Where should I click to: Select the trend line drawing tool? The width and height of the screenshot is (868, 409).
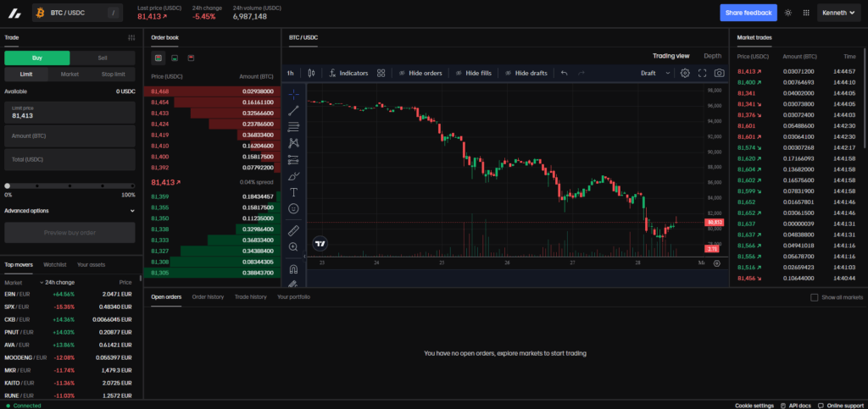(x=293, y=110)
